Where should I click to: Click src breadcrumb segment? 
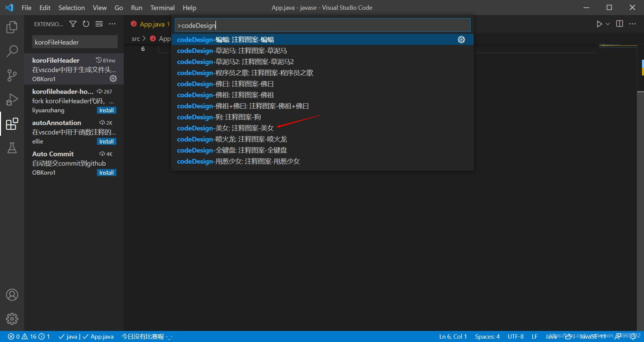tap(136, 39)
